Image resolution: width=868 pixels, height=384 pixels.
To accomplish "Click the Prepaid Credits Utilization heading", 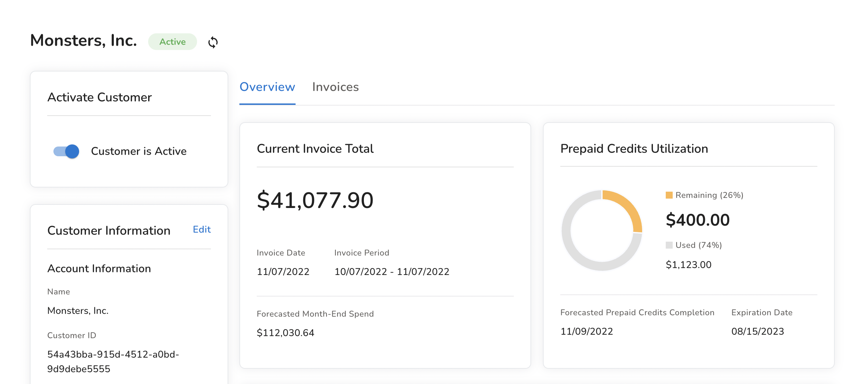I will [x=634, y=149].
